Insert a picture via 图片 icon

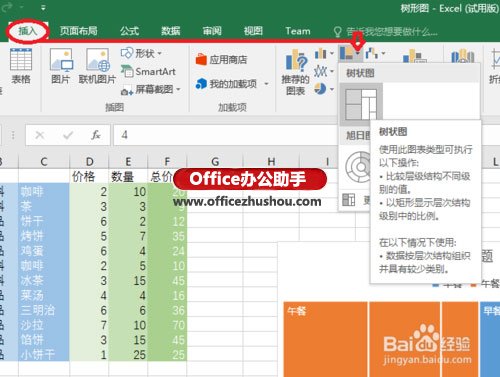[61, 66]
